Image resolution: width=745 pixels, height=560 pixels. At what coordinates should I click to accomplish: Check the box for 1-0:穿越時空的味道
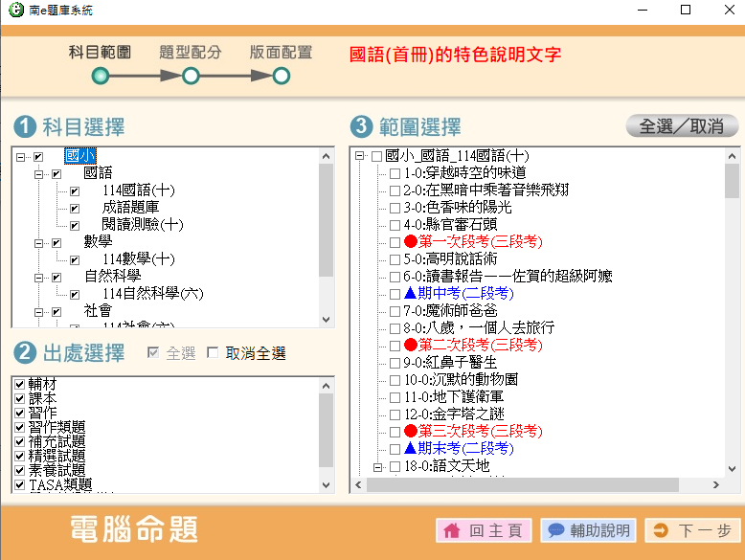(x=395, y=173)
